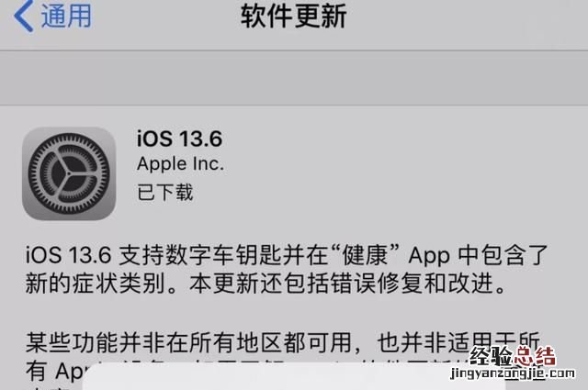The image size is (588, 390).
Task: Tap the 软件更新 page title
Action: [293, 17]
